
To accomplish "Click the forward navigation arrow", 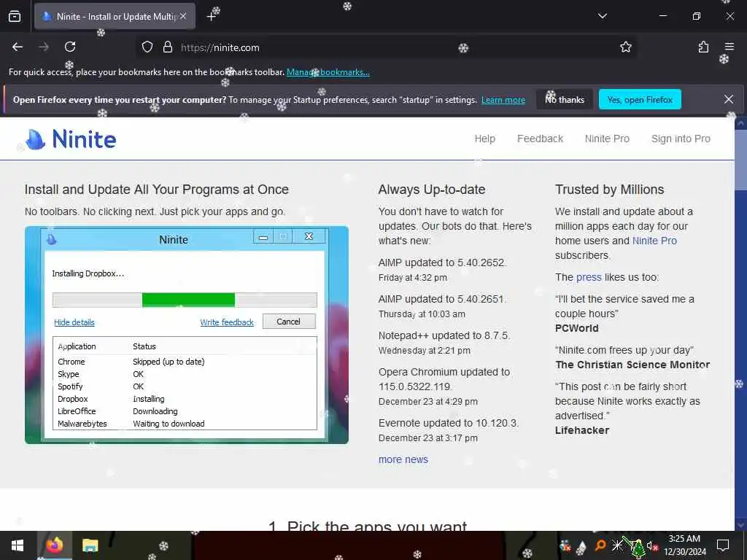I will click(x=44, y=47).
